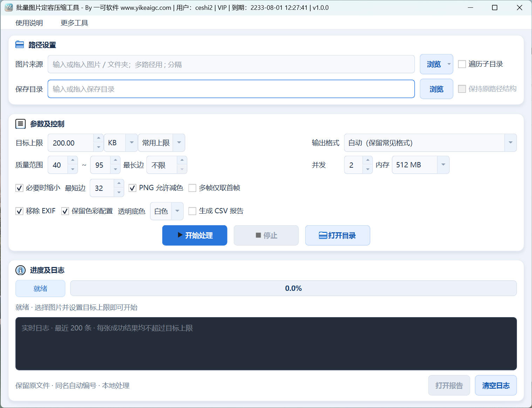Click 开始处理 to start compression

[x=195, y=235]
